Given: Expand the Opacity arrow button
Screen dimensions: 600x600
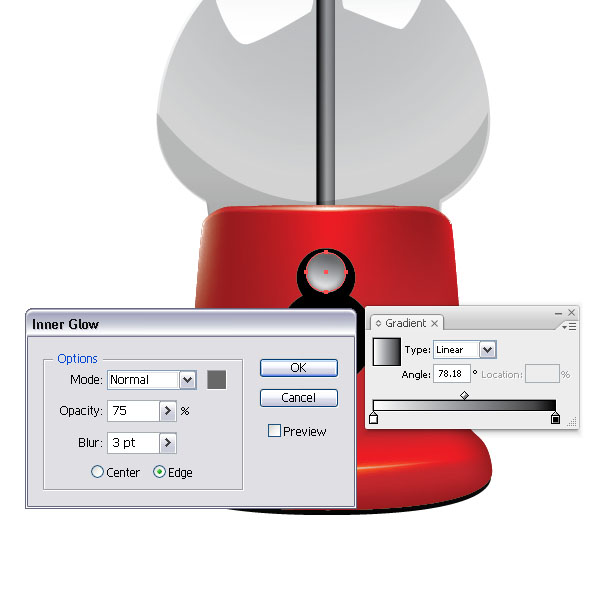Looking at the screenshot, I should (x=168, y=411).
